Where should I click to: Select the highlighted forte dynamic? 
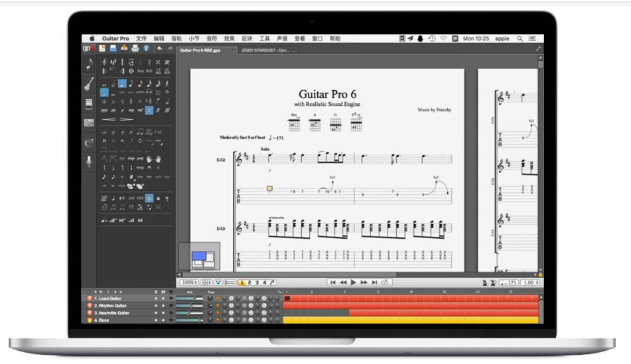[149, 110]
